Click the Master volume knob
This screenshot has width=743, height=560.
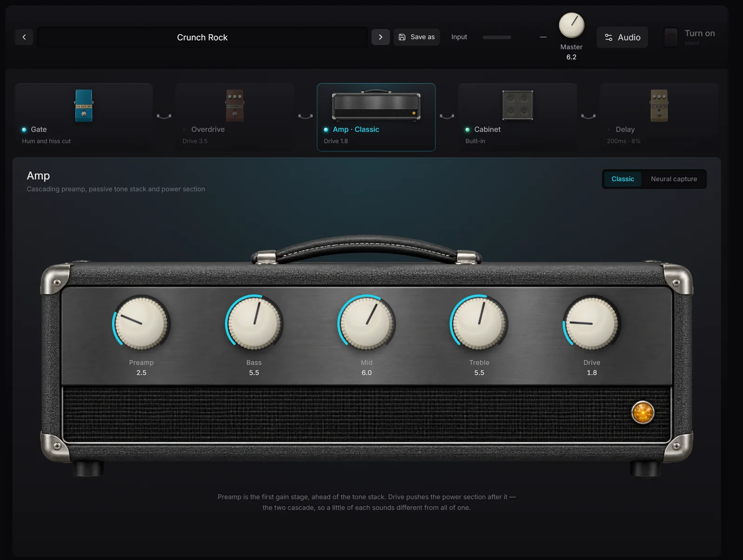tap(571, 25)
